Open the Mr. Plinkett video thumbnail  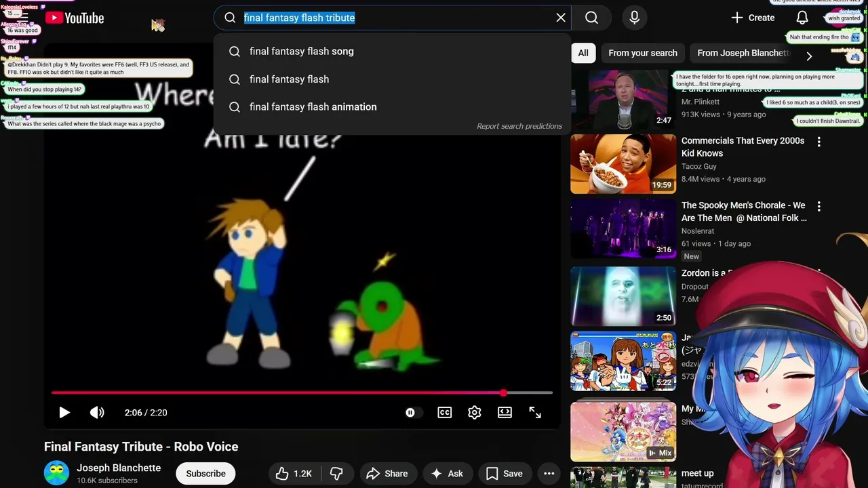[x=623, y=100]
